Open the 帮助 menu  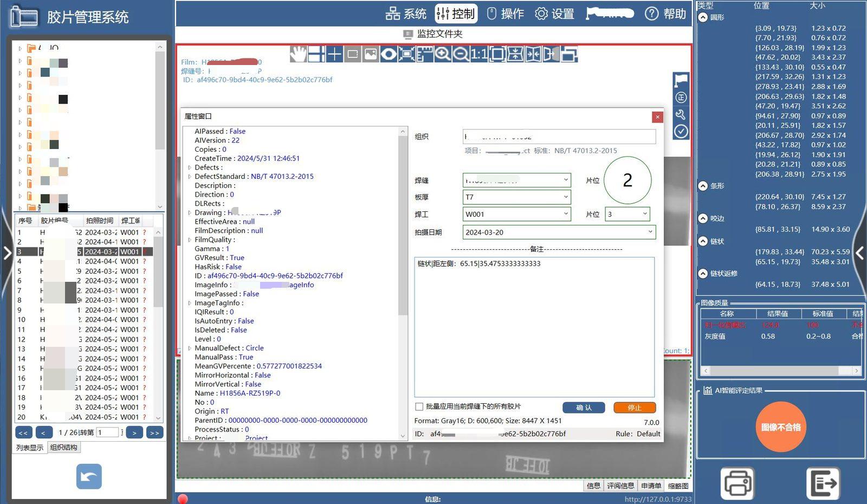click(x=666, y=14)
